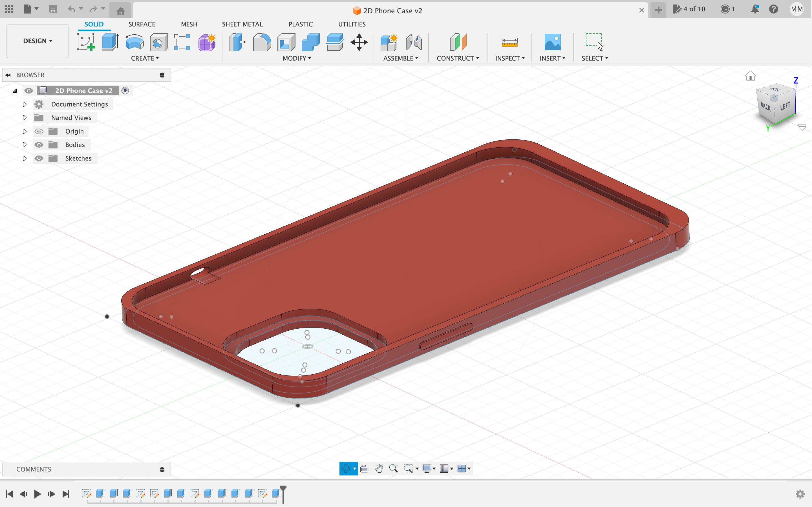812x507 pixels.
Task: Click the Joint tool in Assemble
Action: click(414, 42)
